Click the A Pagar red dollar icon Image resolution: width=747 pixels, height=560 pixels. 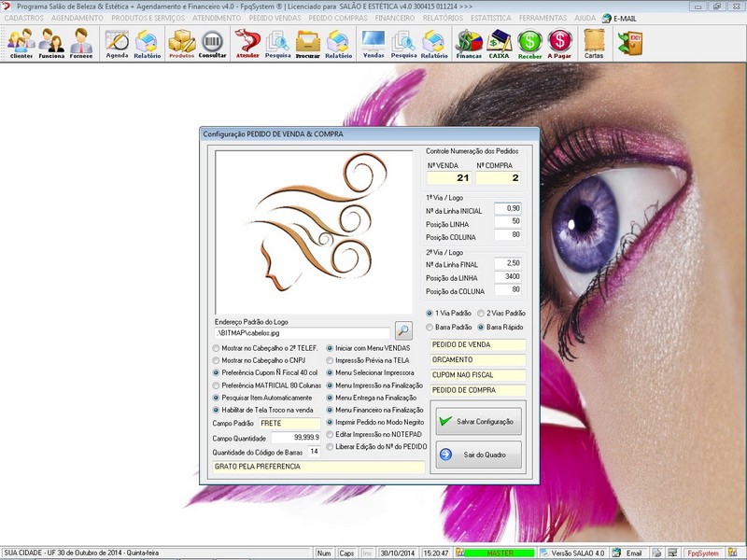click(x=559, y=43)
